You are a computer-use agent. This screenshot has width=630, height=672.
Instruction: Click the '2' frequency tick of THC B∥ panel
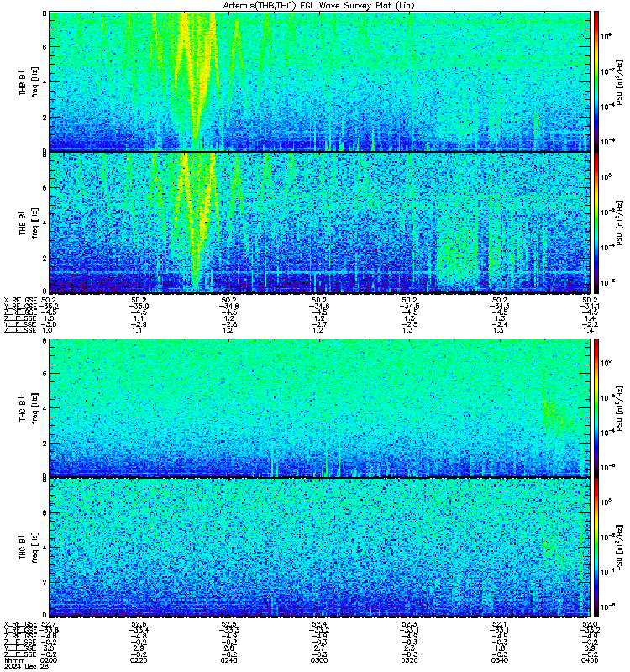tap(45, 582)
